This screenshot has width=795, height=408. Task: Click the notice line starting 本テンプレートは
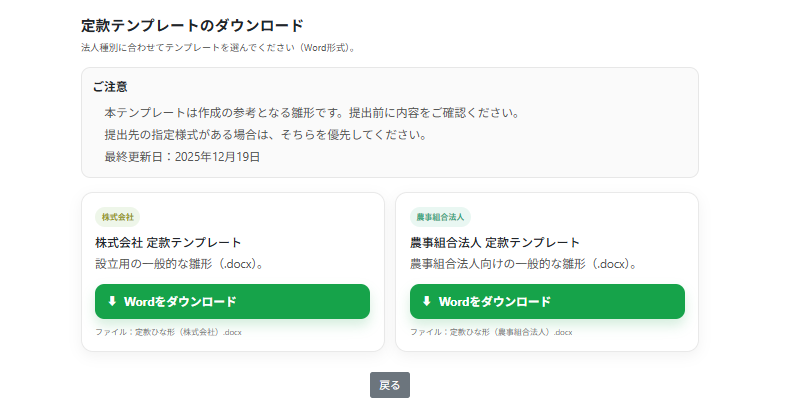[x=311, y=112]
